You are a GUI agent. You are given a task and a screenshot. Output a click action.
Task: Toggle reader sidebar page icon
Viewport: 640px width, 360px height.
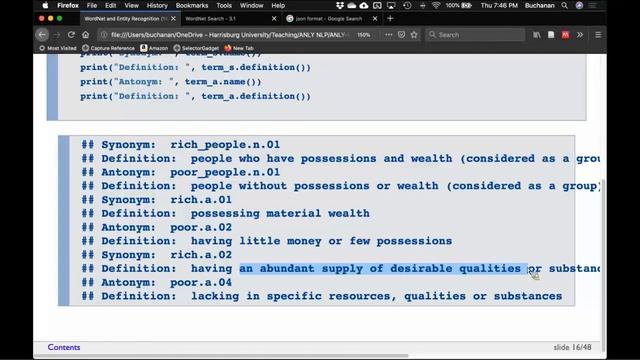click(551, 35)
